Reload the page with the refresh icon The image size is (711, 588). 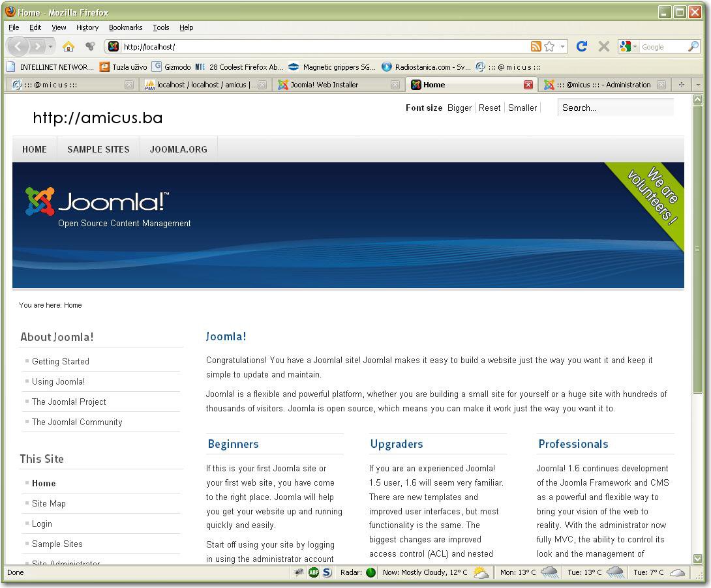[x=582, y=46]
